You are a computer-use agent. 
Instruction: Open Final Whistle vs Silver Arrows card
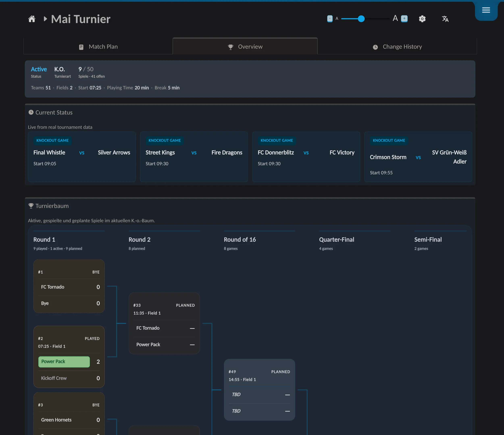82,157
